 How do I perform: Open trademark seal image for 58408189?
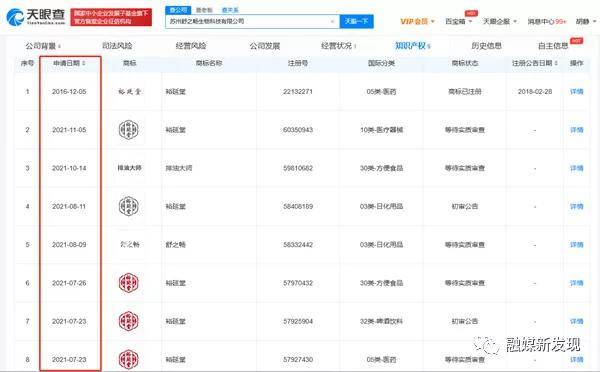coord(129,206)
